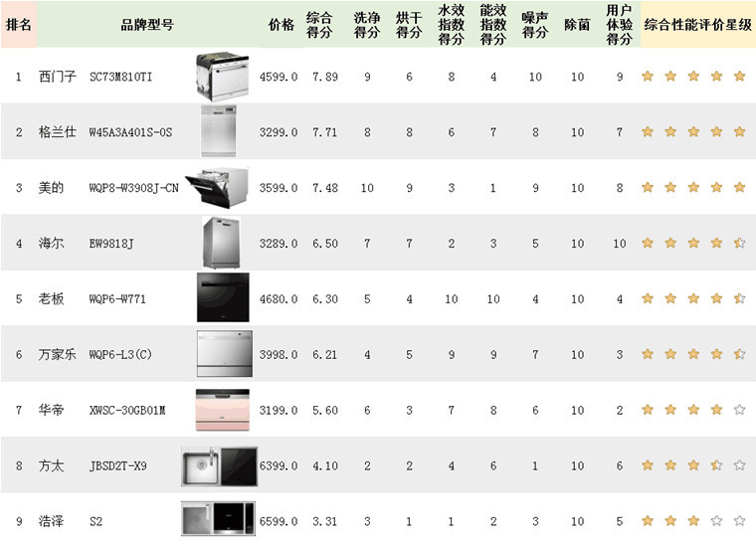Click the 综合性能评价星级 column header
Screen dimensions: 756x549
point(698,25)
